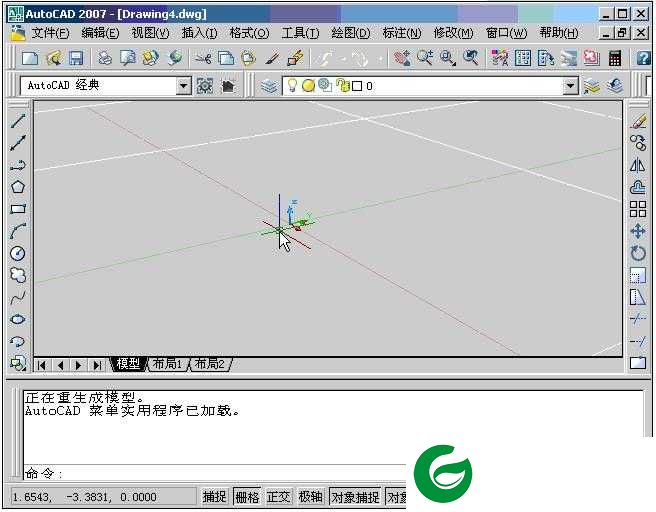Click the Zoom Previous toolbar icon
The image size is (656, 512).
(471, 59)
